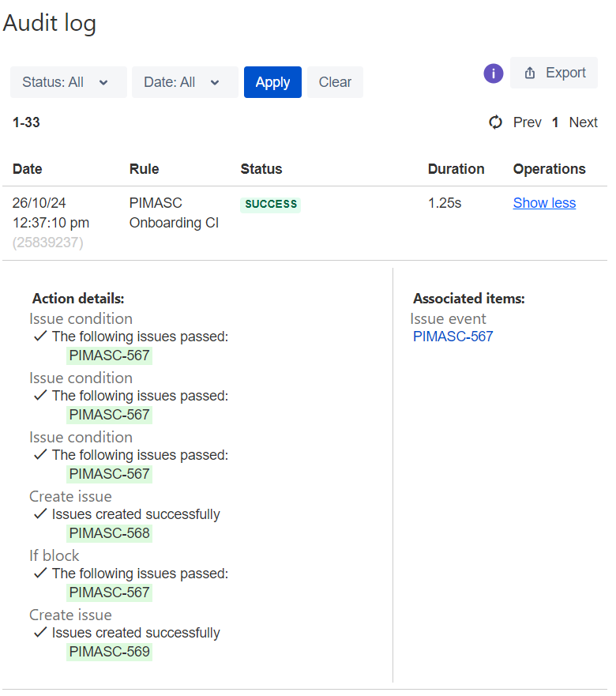
Task: Open the Status: All dropdown
Action: 68,82
